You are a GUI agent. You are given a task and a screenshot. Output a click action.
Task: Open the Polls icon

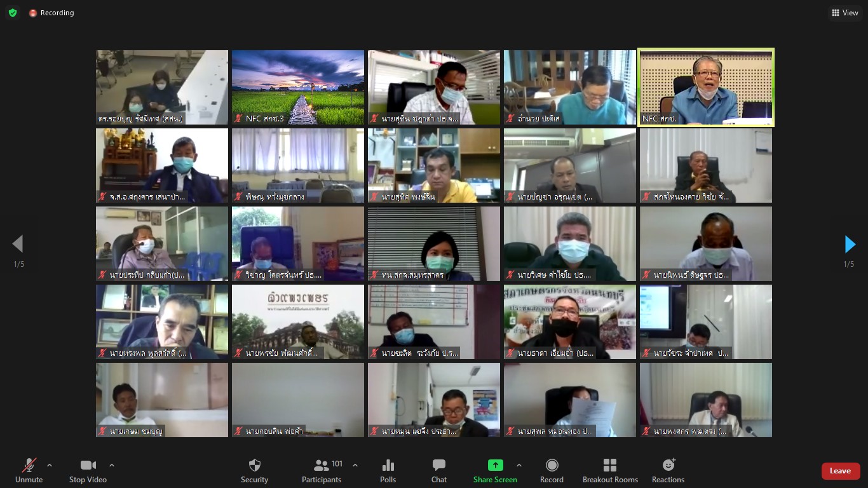(388, 465)
